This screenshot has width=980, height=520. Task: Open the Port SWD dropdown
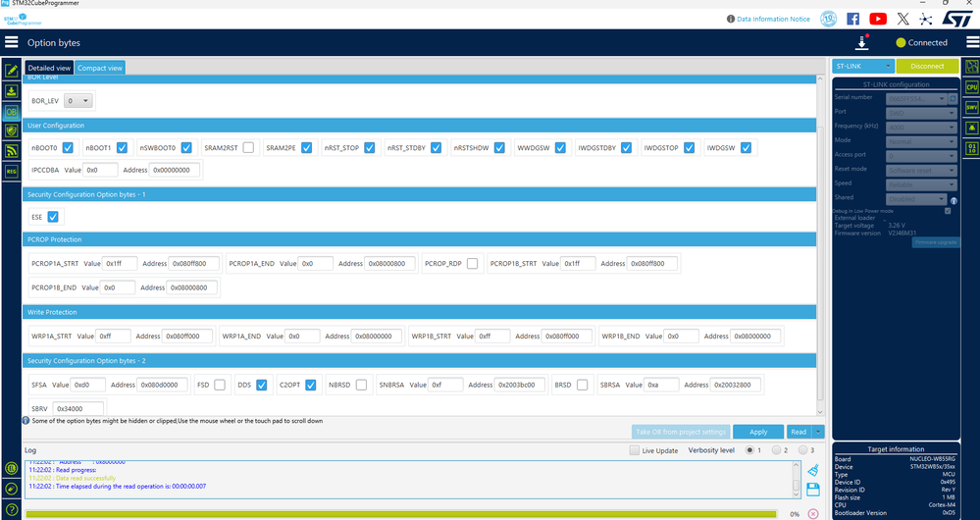point(921,113)
